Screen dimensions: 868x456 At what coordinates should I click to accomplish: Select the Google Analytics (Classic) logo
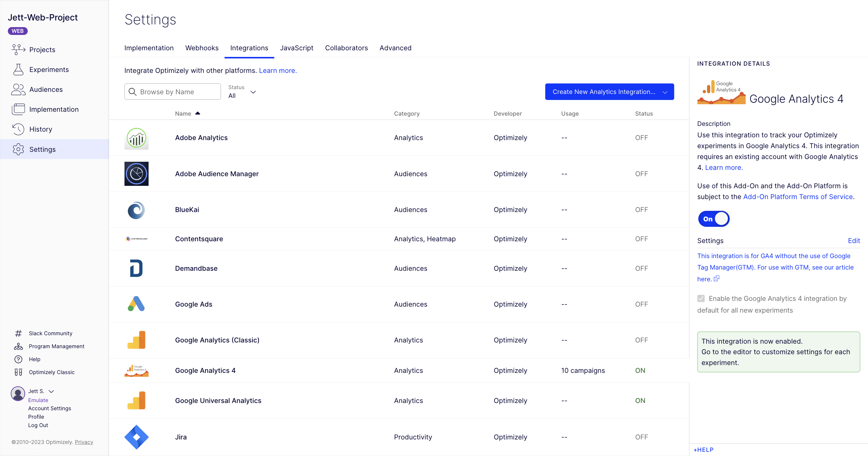(x=137, y=340)
